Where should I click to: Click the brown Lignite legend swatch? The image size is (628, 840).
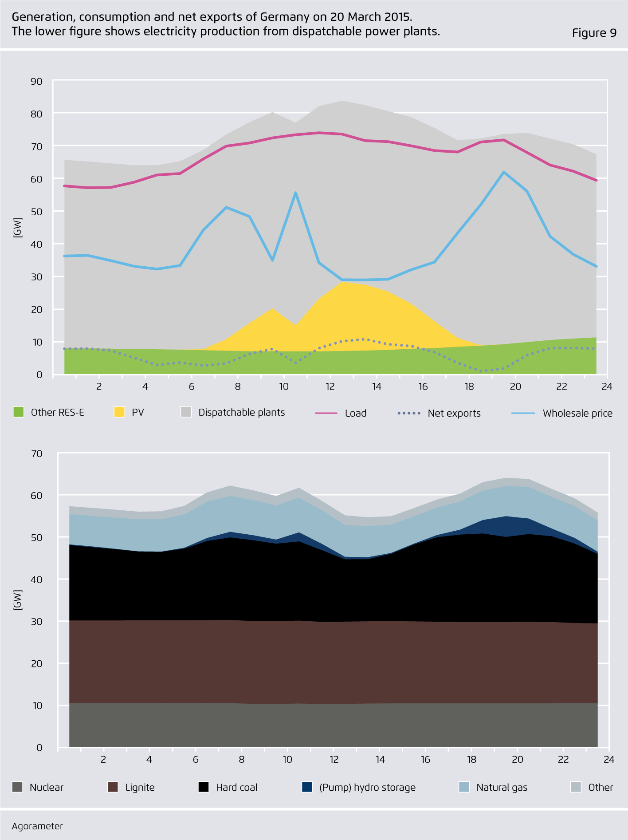(113, 787)
